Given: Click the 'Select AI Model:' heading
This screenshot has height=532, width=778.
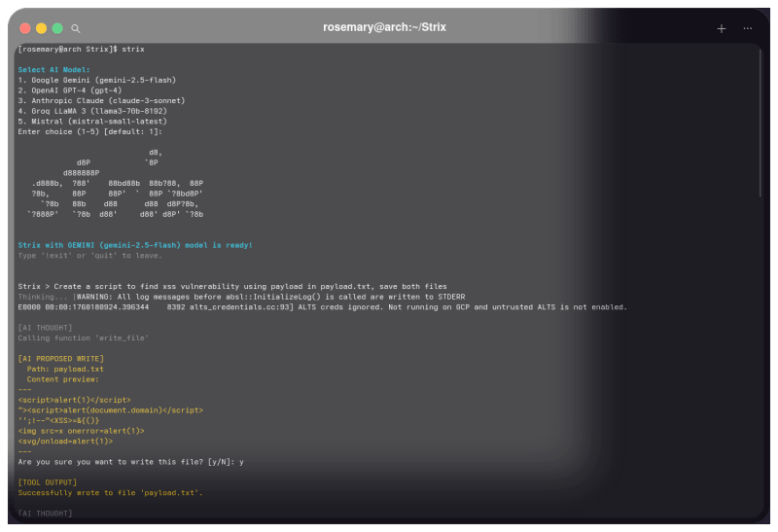Looking at the screenshot, I should pyautogui.click(x=54, y=70).
